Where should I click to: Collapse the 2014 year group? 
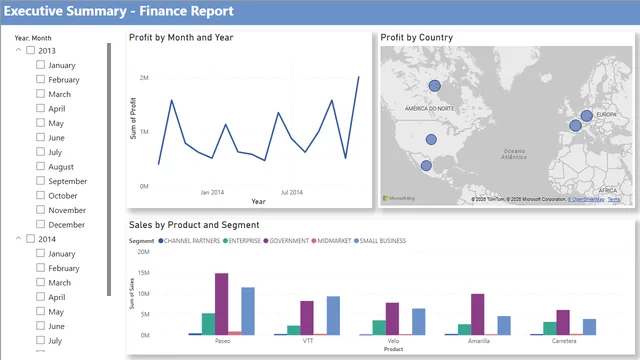[18, 238]
